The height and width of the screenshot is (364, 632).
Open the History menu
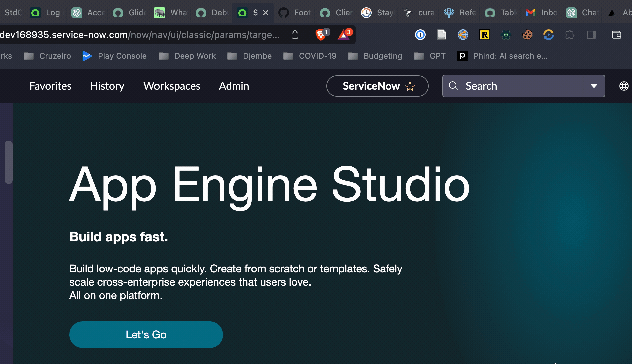click(107, 86)
